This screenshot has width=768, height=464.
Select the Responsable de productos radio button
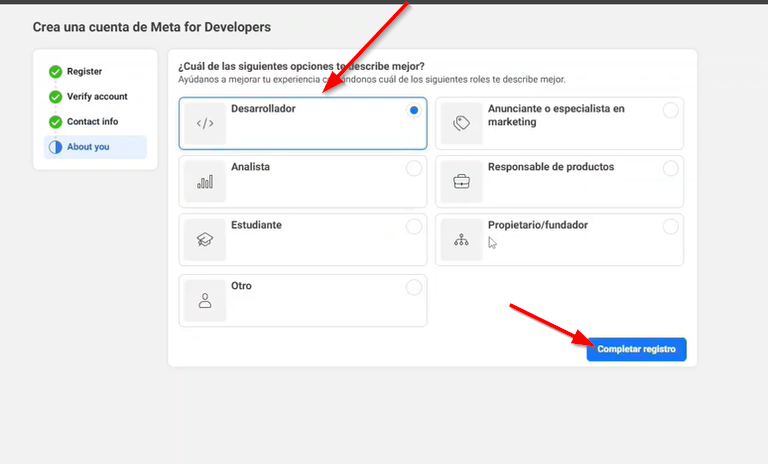[671, 169]
